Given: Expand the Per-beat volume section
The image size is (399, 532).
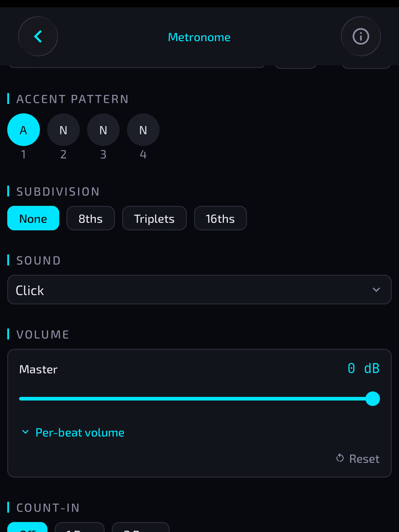Looking at the screenshot, I should (x=80, y=432).
